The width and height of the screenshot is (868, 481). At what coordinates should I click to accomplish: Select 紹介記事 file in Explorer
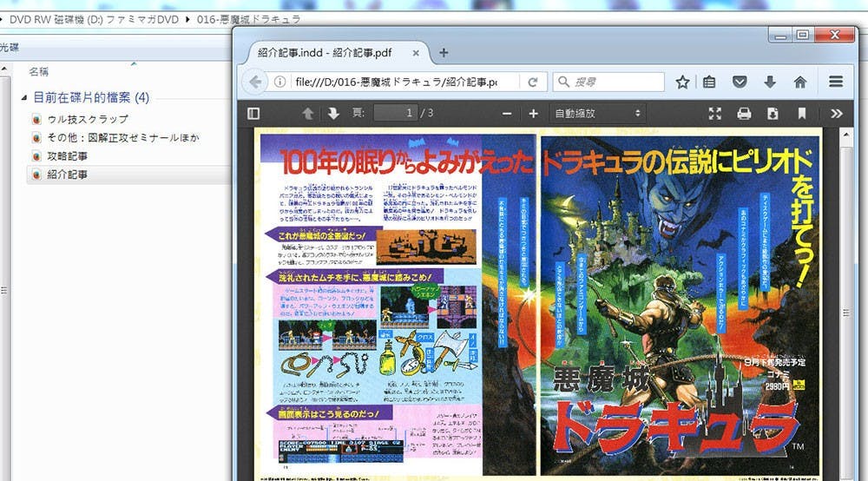pos(67,175)
